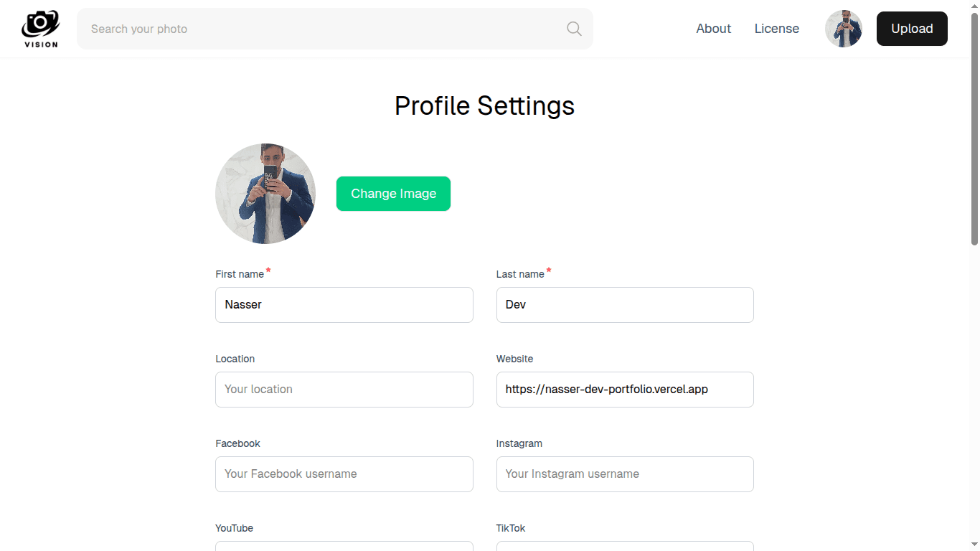Select the profile picture next to Change Image

(x=265, y=194)
